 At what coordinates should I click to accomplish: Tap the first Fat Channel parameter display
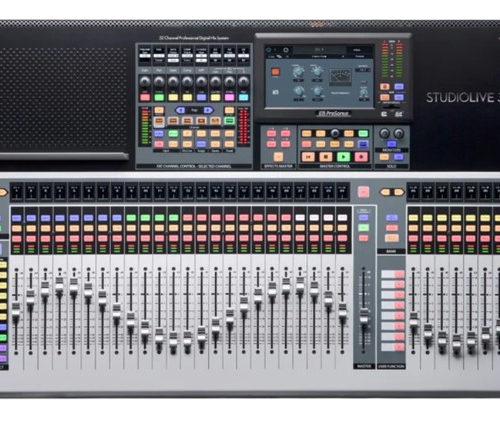(x=145, y=55)
